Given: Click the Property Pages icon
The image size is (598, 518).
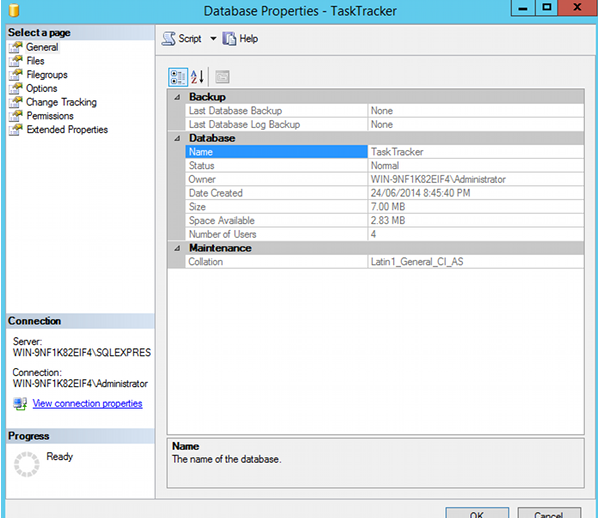Looking at the screenshot, I should point(222,77).
